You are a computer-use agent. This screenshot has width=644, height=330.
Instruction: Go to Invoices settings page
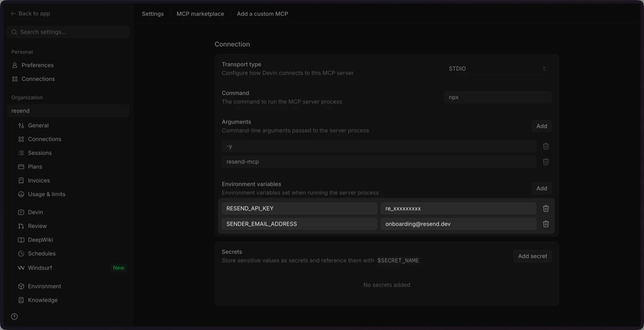click(x=39, y=180)
